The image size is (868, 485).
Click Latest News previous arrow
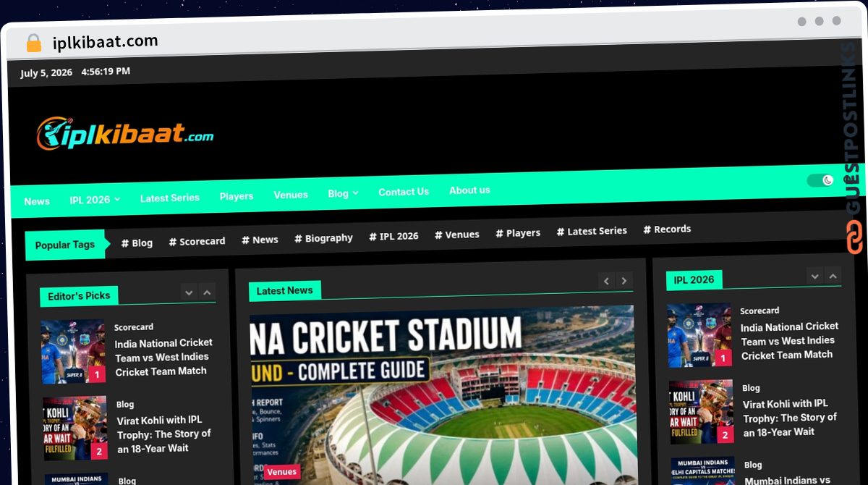click(606, 281)
